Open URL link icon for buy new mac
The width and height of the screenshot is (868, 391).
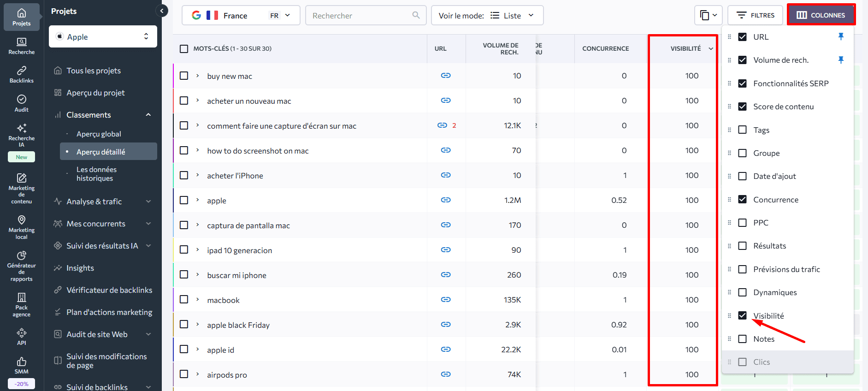point(446,76)
